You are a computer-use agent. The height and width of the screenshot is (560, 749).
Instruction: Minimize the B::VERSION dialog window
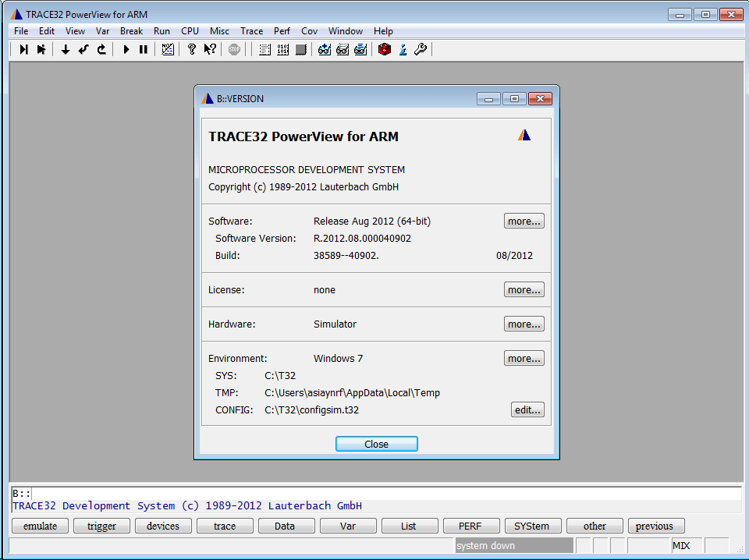488,99
